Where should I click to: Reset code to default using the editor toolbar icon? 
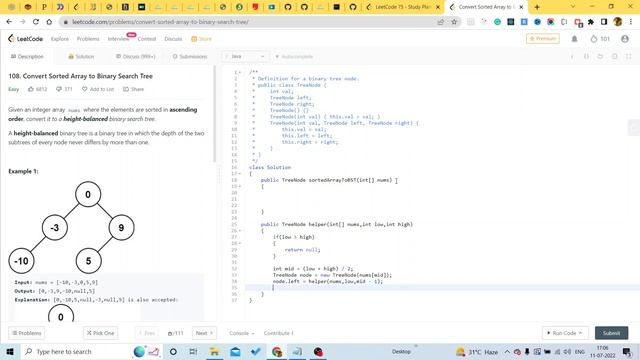600,56
